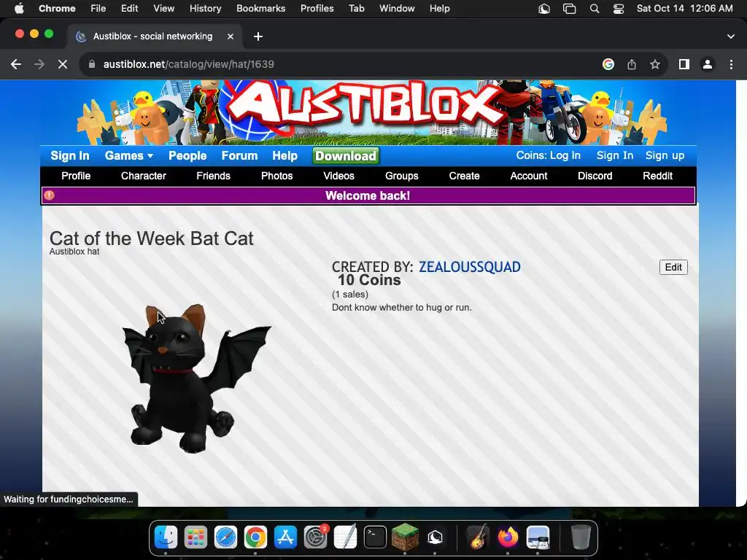The width and height of the screenshot is (747, 560).
Task: Click the Help link in the blue navbar
Action: 285,156
